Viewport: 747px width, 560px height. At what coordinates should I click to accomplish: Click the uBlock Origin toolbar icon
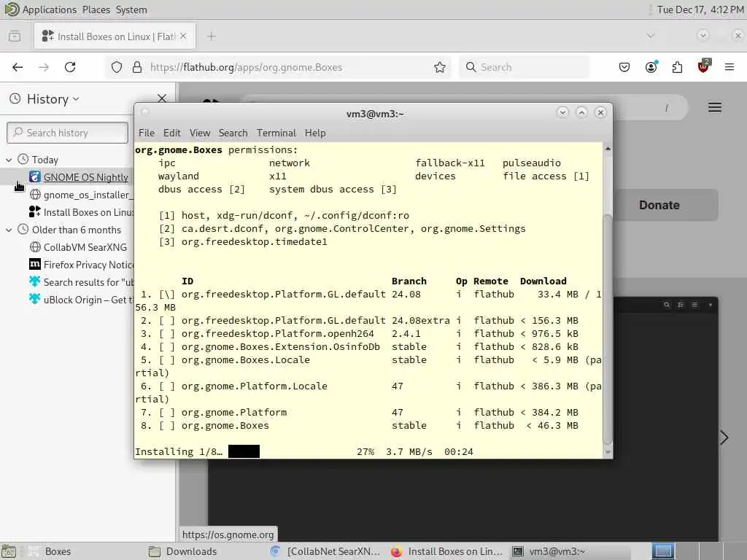[x=703, y=66]
